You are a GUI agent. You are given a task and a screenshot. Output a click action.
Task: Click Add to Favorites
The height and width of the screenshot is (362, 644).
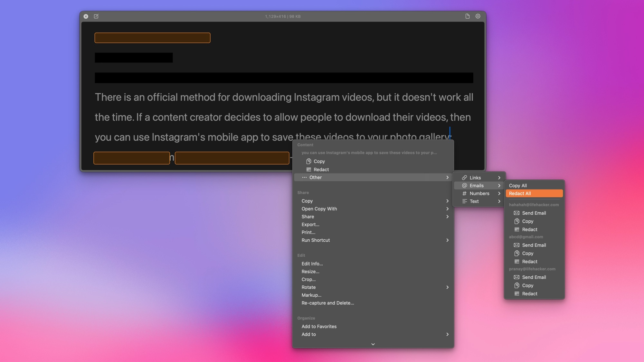click(319, 327)
